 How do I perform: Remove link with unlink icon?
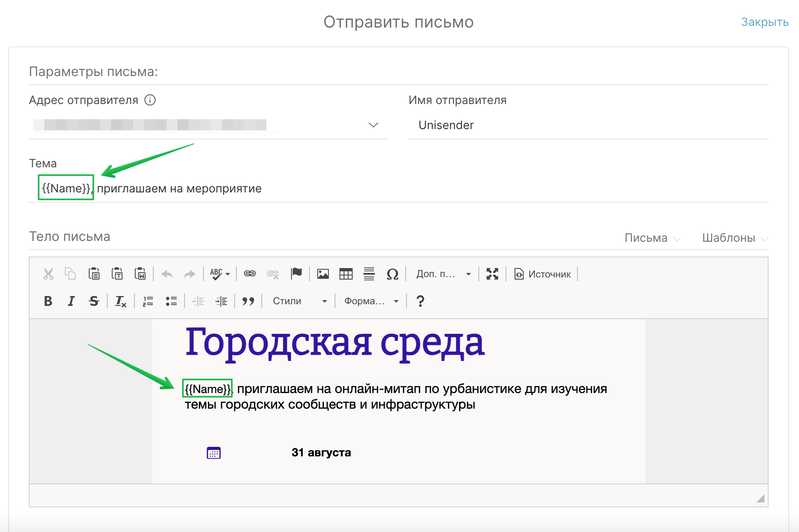273,274
